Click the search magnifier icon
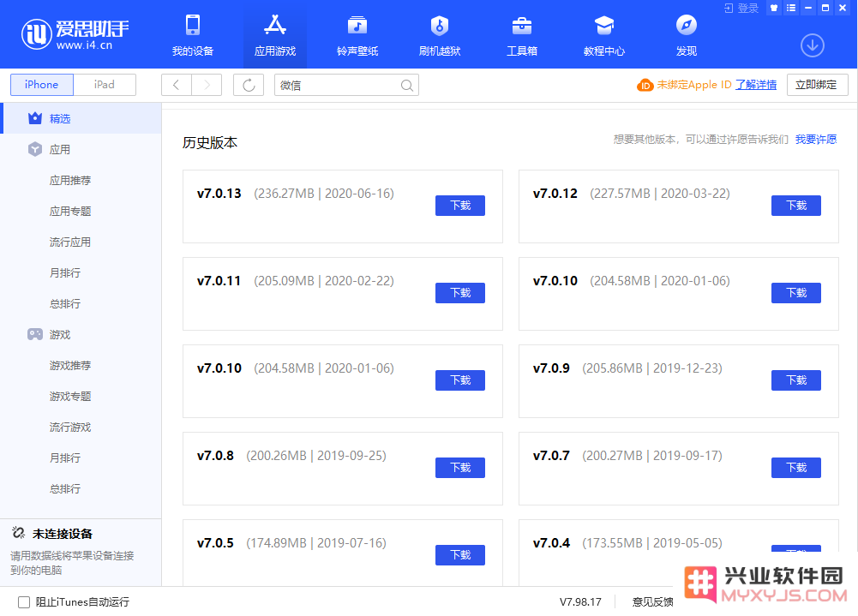 point(406,86)
